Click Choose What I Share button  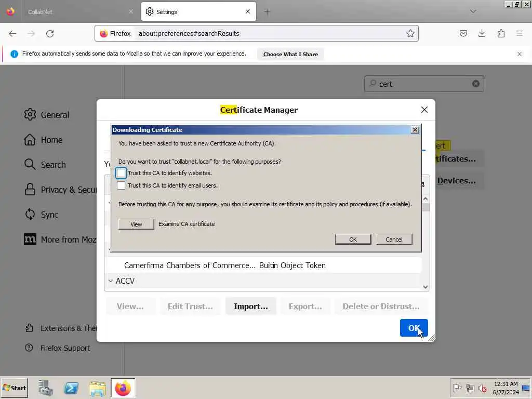click(290, 54)
